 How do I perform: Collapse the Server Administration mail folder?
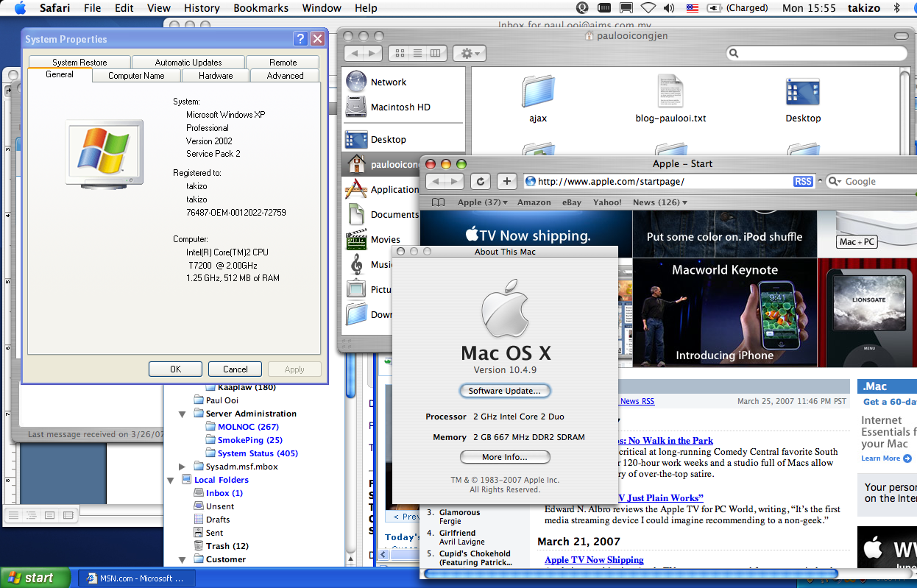tap(182, 414)
